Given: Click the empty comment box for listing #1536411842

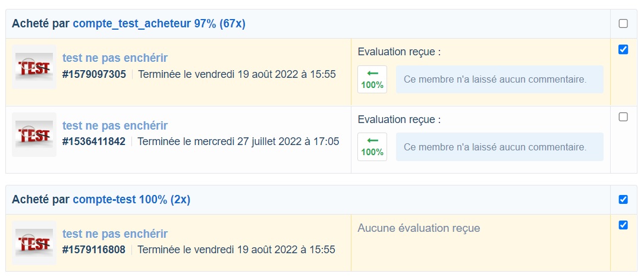Looking at the screenshot, I should pos(500,147).
